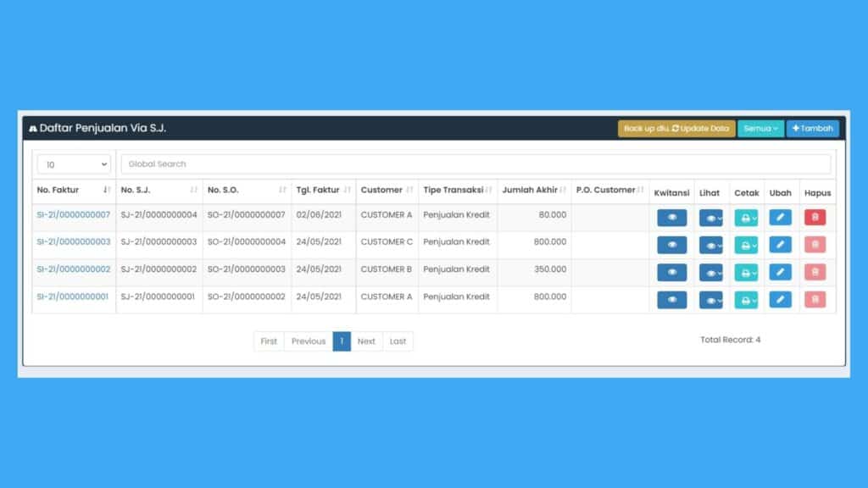Expand the Semua filter dropdown

click(760, 129)
